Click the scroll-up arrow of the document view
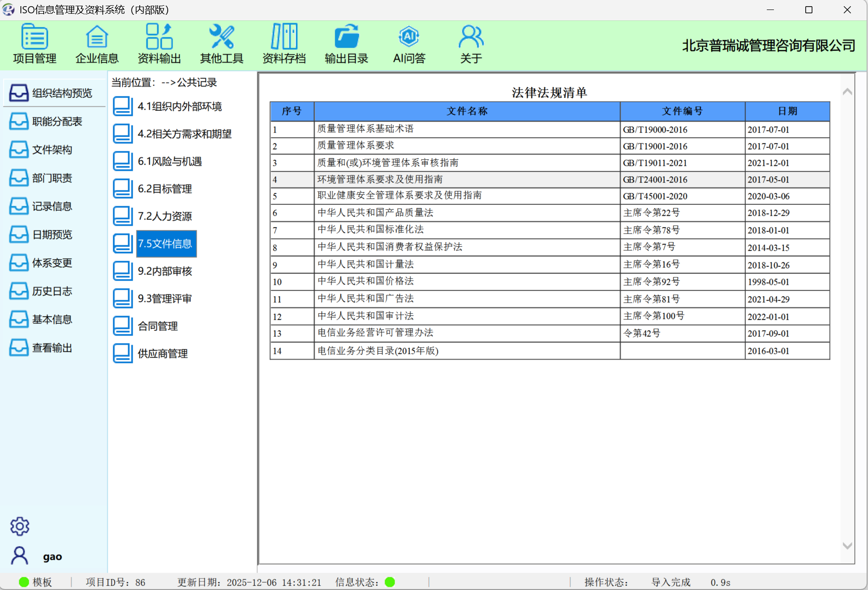868x590 pixels. [847, 92]
